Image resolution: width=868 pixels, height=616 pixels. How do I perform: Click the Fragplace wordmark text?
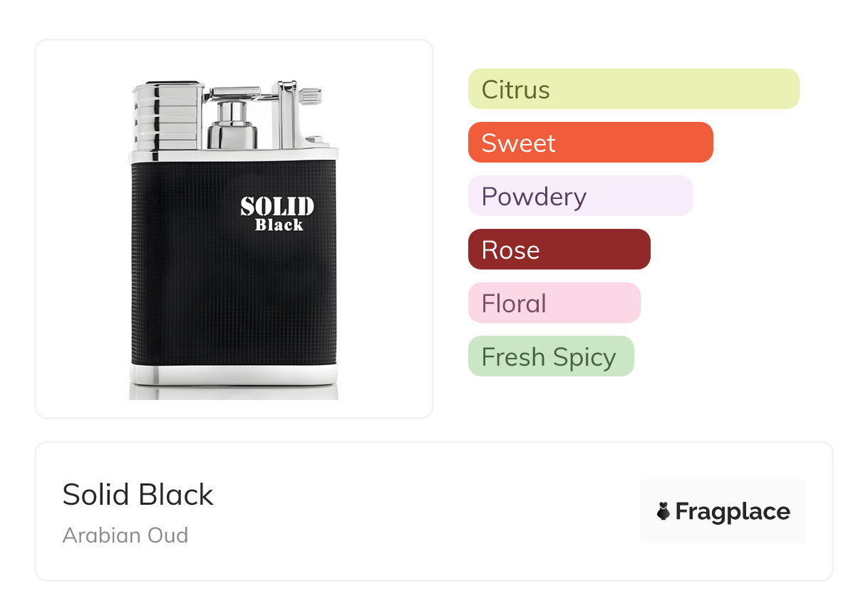point(733,511)
